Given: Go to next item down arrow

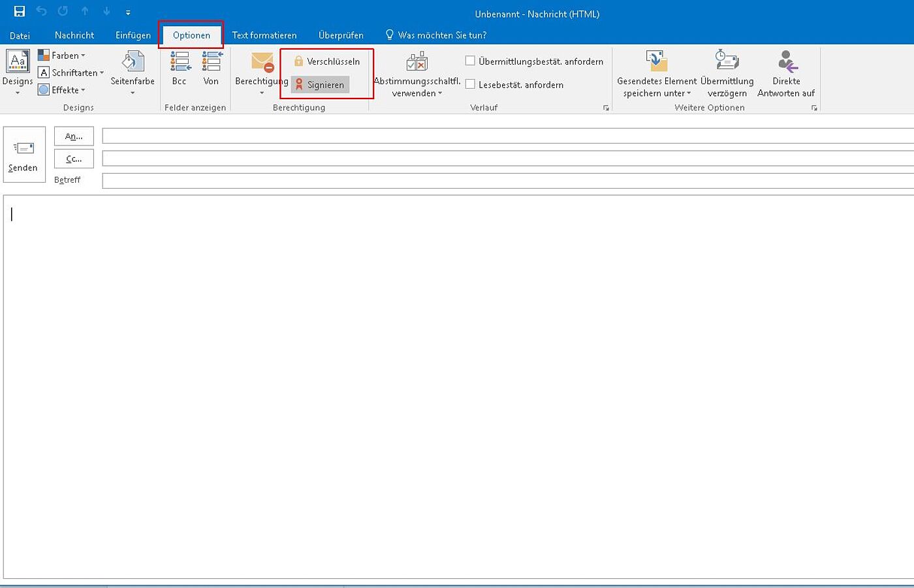Looking at the screenshot, I should tap(106, 11).
